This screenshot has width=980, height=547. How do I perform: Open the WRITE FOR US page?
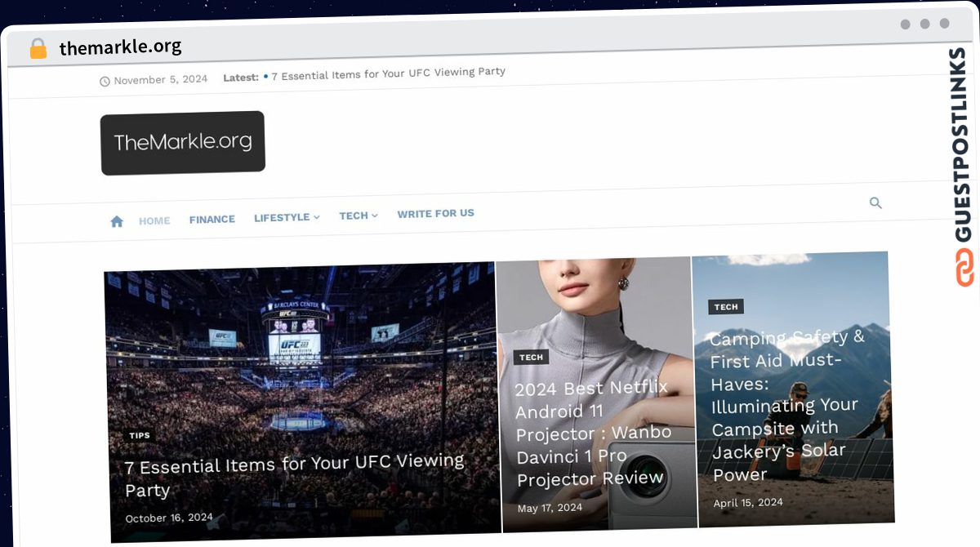(435, 214)
